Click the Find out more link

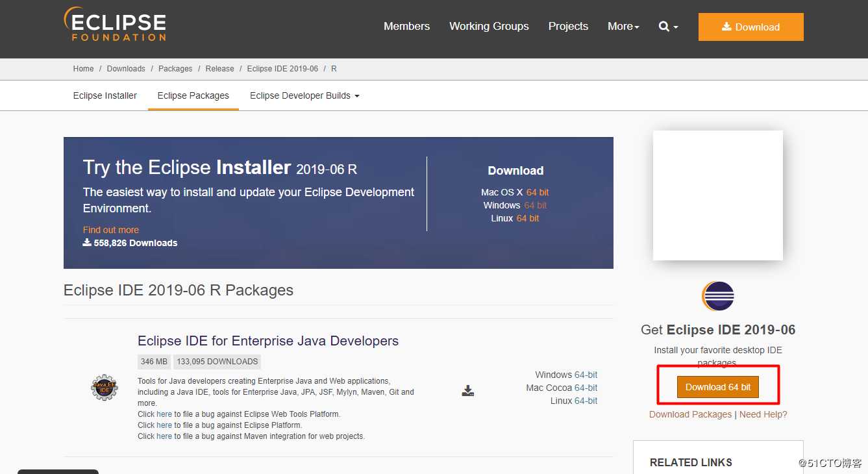[111, 230]
